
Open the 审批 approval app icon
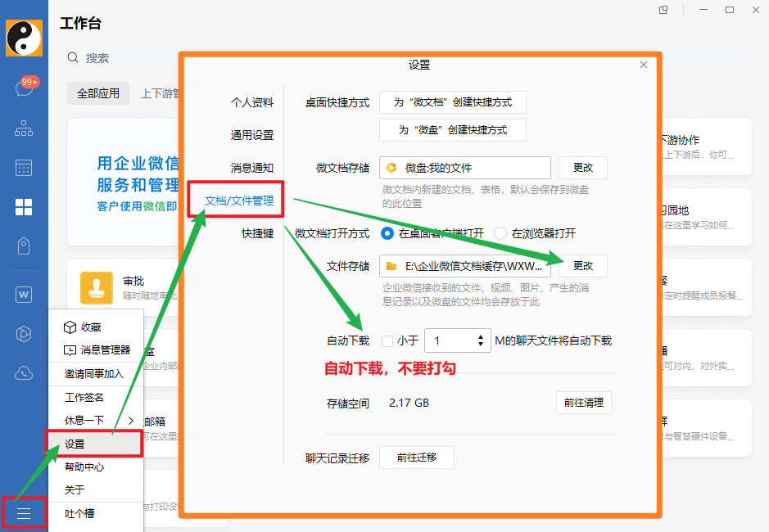97,288
